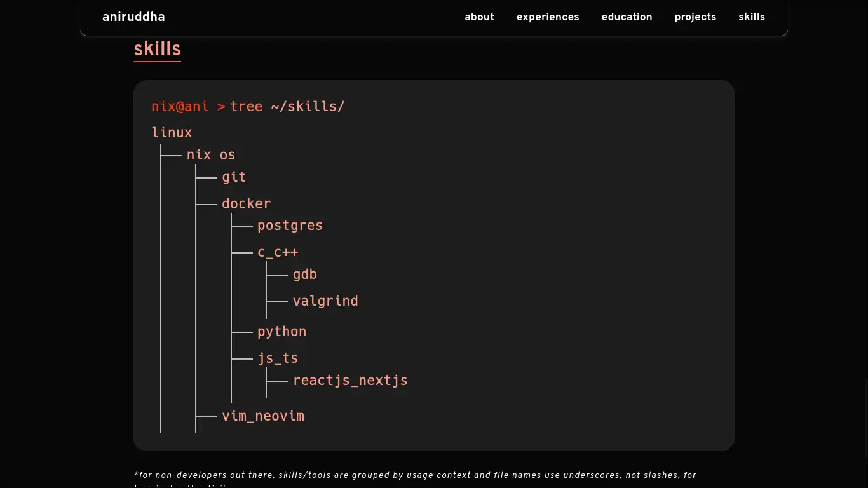The image size is (868, 488).
Task: Click the skills section heading
Action: point(157,50)
